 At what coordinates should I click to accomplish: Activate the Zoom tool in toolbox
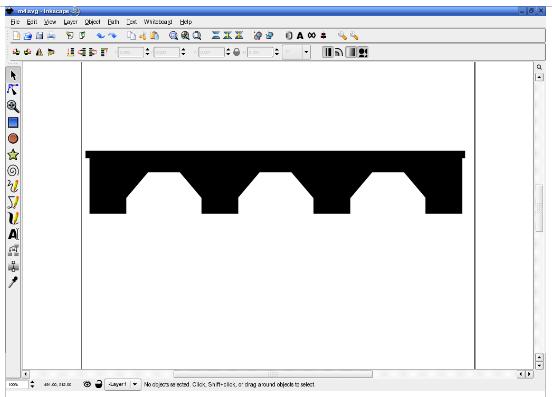point(13,106)
